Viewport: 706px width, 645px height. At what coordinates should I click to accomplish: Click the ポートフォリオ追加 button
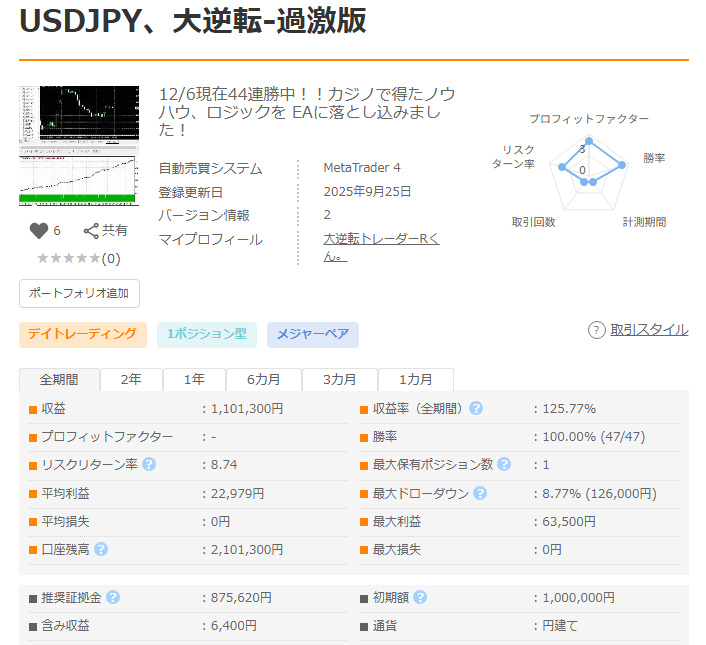coord(79,293)
